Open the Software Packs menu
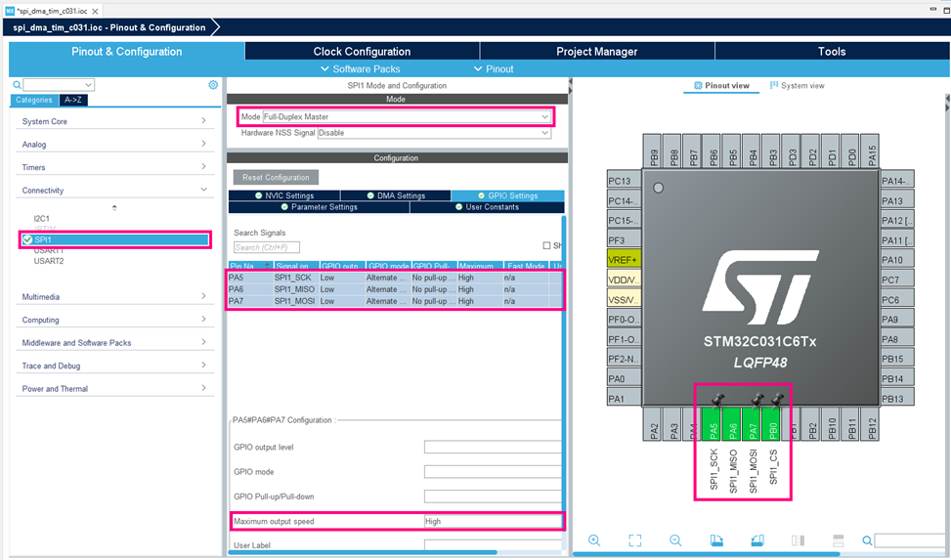 (x=361, y=69)
